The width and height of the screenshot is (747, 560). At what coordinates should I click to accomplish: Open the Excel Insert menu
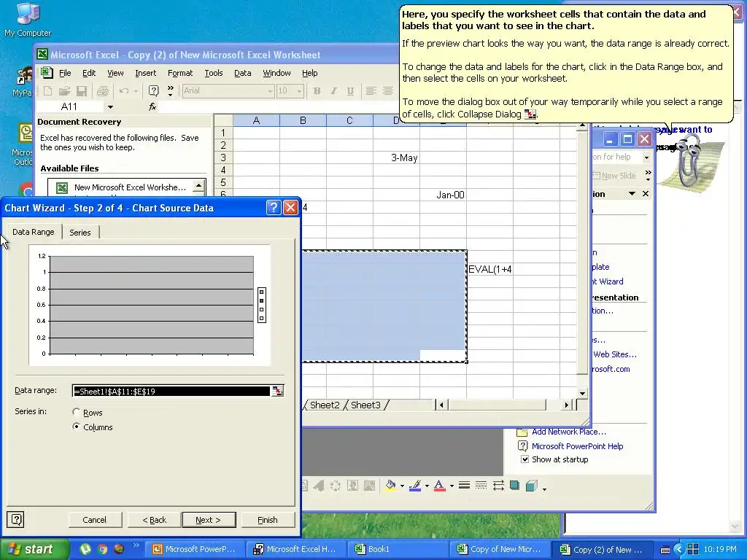[145, 73]
